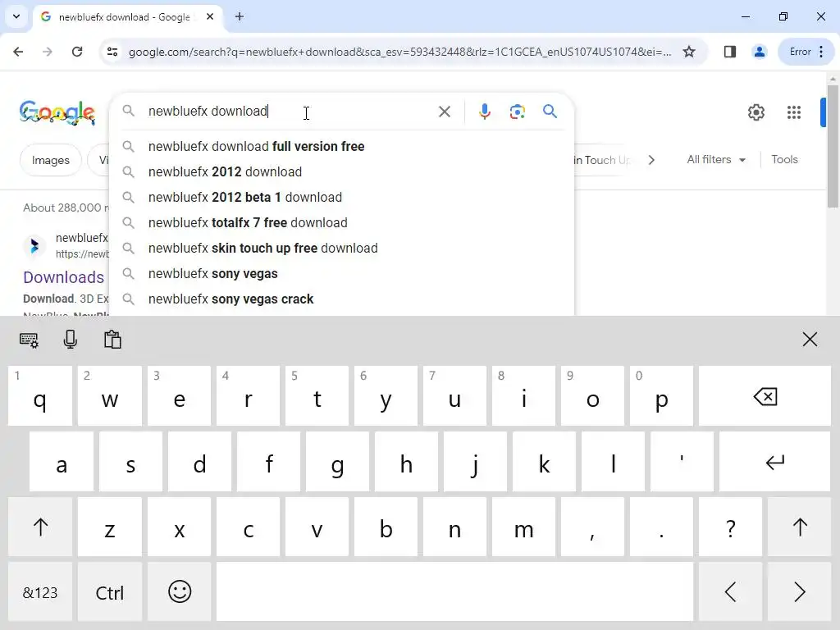Close the touch keyboard

[810, 339]
